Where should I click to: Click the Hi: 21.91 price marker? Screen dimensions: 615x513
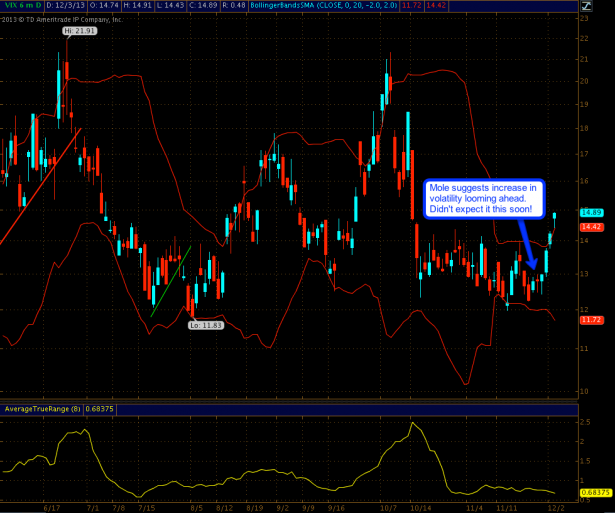tap(77, 32)
